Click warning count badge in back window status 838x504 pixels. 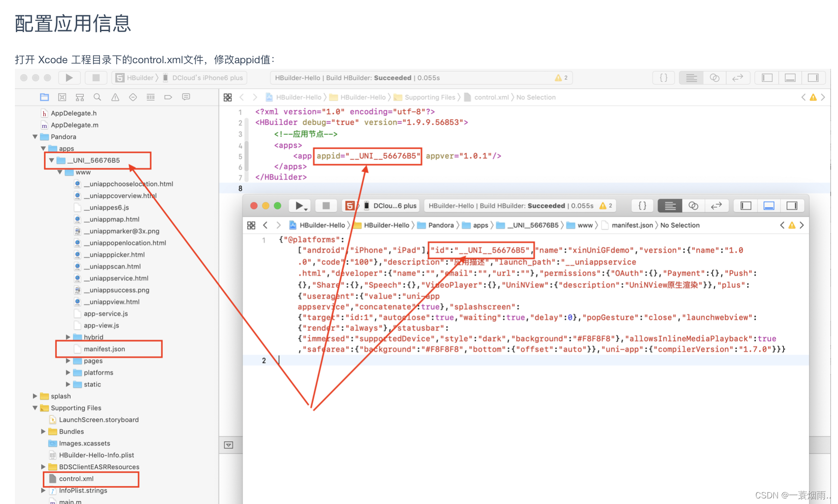561,78
